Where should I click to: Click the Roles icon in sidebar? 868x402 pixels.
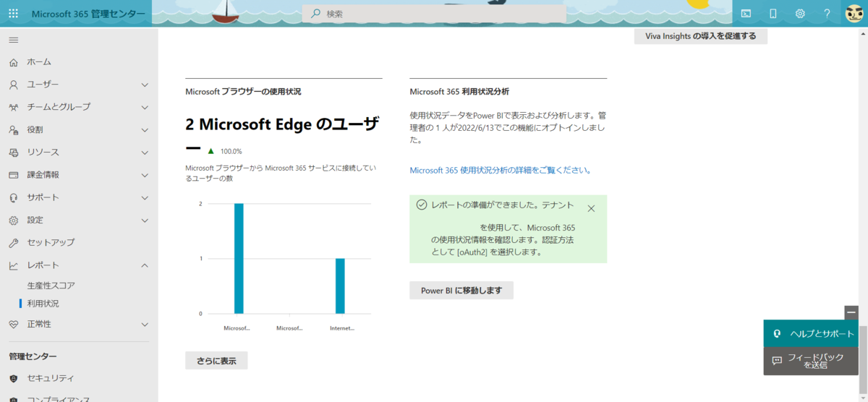pos(13,130)
